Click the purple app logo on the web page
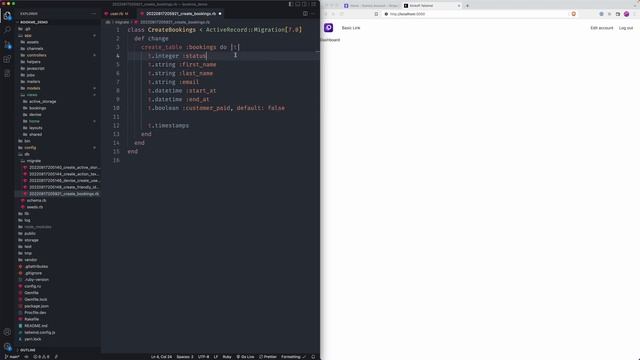 coord(329,28)
